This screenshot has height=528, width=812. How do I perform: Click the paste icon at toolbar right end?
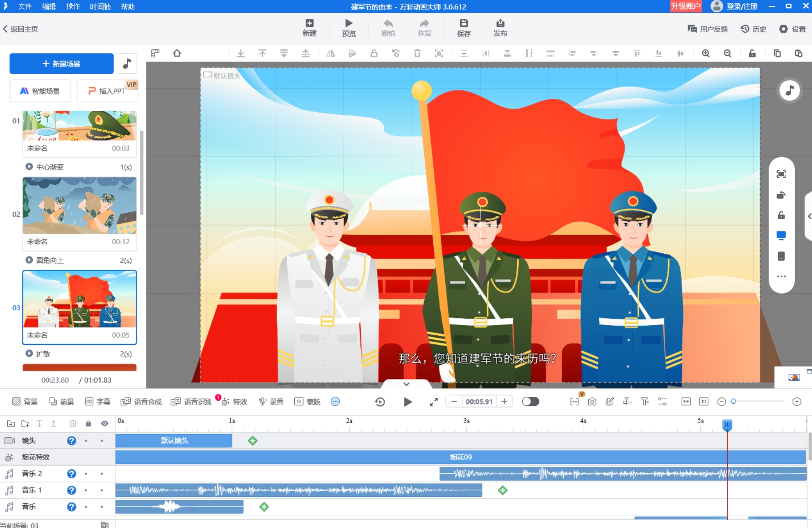[x=798, y=53]
